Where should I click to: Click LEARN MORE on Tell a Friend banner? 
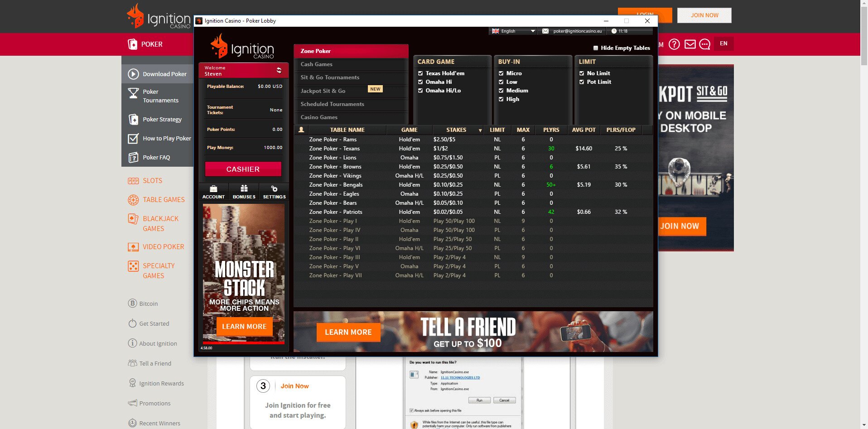(348, 332)
